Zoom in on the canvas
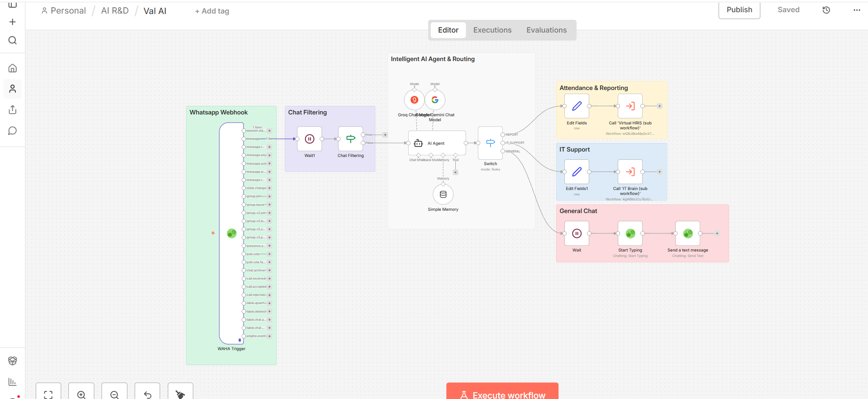The image size is (868, 399). click(x=81, y=394)
